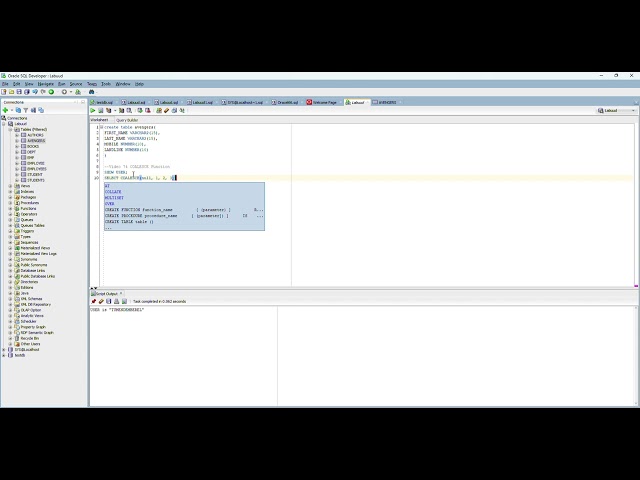Click the SQL History icon in worksheet toolbar

coord(174,111)
